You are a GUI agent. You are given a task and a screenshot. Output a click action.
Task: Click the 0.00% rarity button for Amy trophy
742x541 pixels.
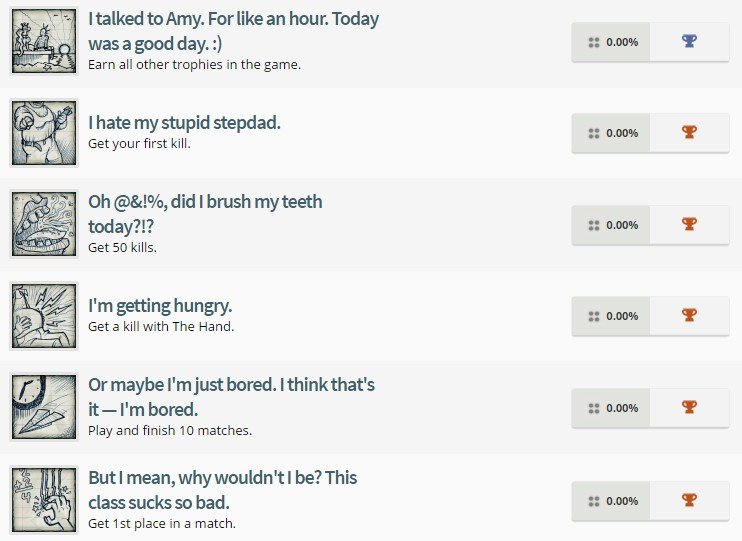[x=611, y=42]
